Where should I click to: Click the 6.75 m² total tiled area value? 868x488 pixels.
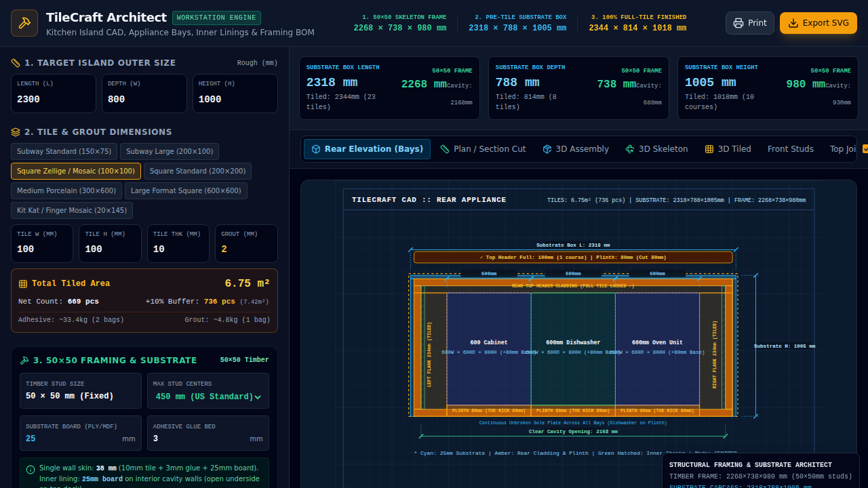[x=248, y=283]
